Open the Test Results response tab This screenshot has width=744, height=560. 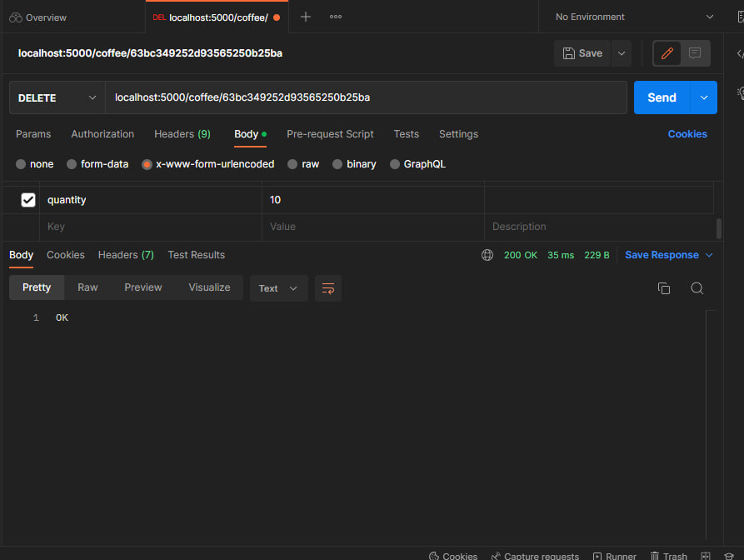point(196,255)
